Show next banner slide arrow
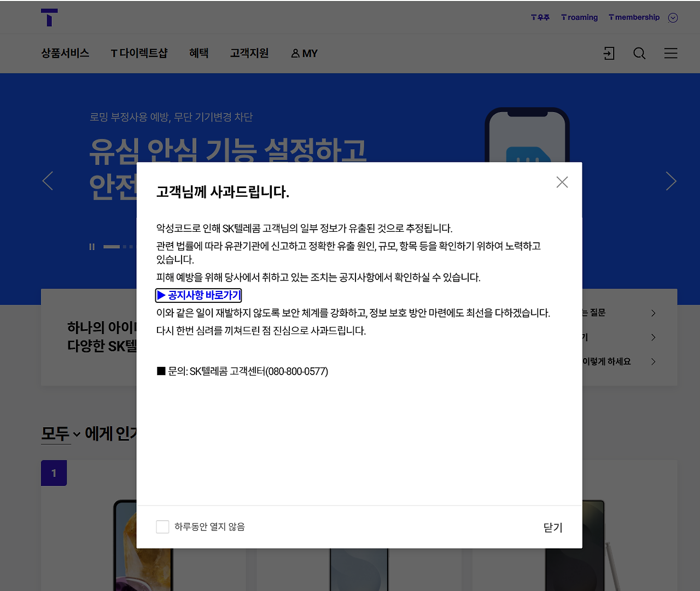Viewport: 700px width, 591px height. pyautogui.click(x=671, y=181)
